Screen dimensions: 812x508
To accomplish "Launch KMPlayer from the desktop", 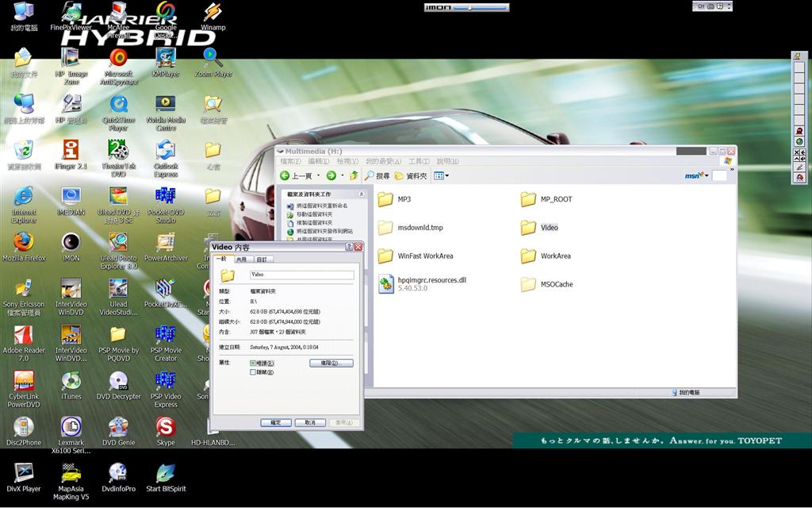I will point(166,62).
